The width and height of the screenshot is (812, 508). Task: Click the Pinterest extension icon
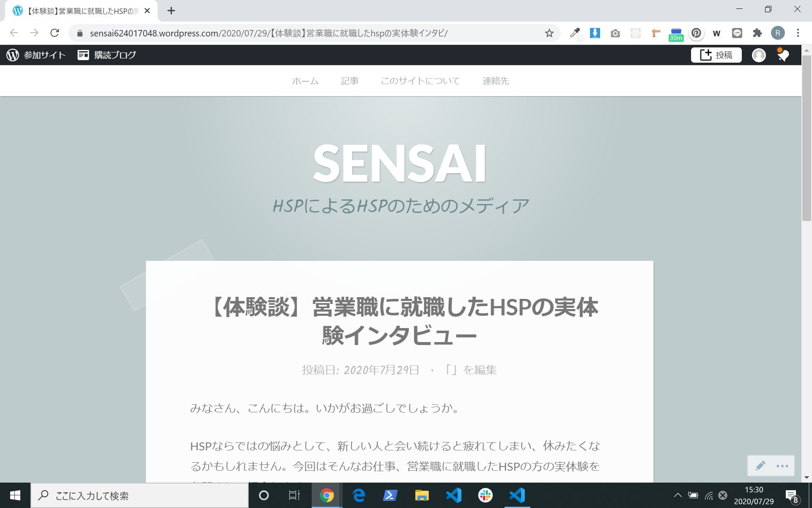tap(696, 33)
